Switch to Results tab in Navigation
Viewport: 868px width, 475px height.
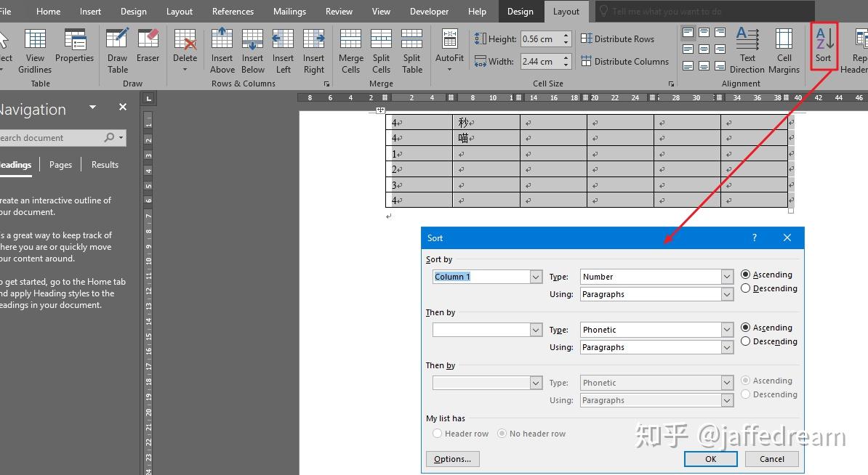(x=105, y=165)
